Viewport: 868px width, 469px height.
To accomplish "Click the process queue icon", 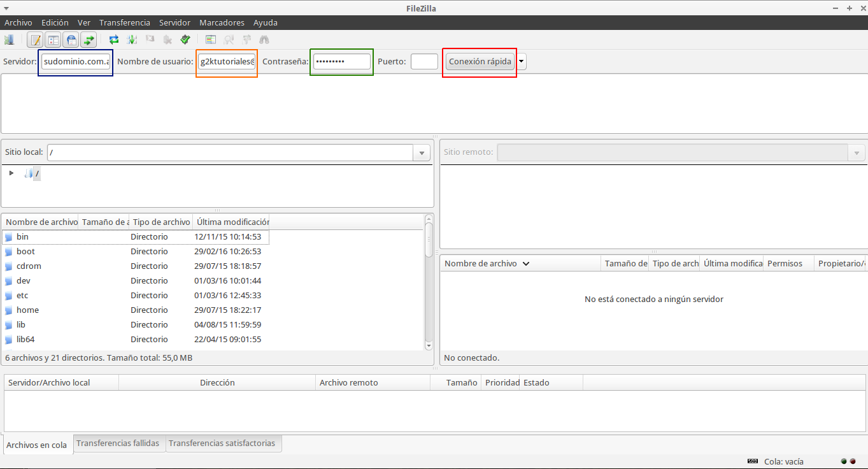I will [x=132, y=40].
